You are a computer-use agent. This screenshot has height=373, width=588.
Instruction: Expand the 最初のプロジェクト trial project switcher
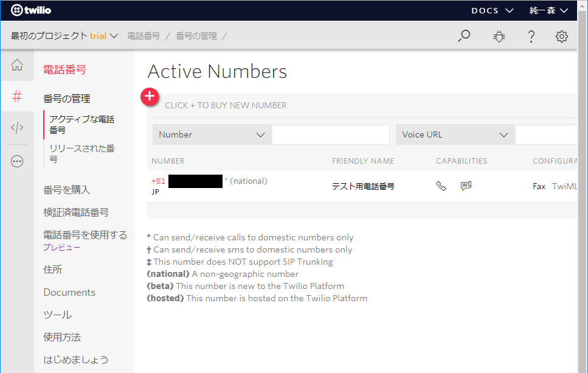pyautogui.click(x=64, y=36)
